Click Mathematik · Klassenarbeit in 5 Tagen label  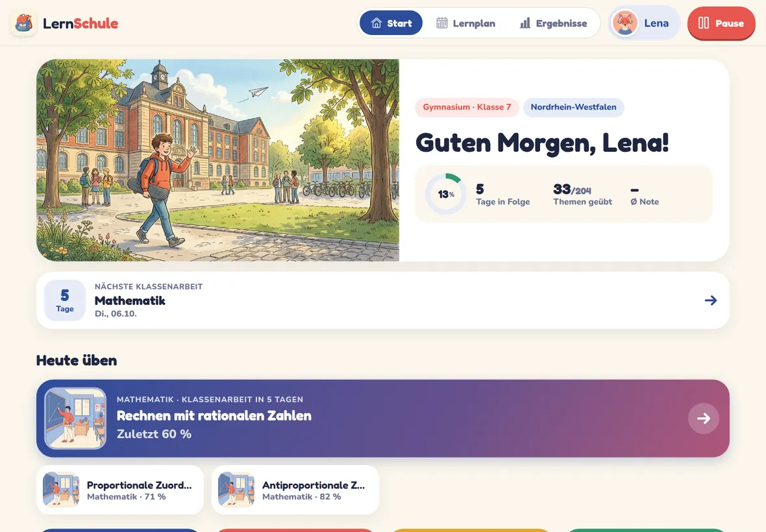(210, 399)
